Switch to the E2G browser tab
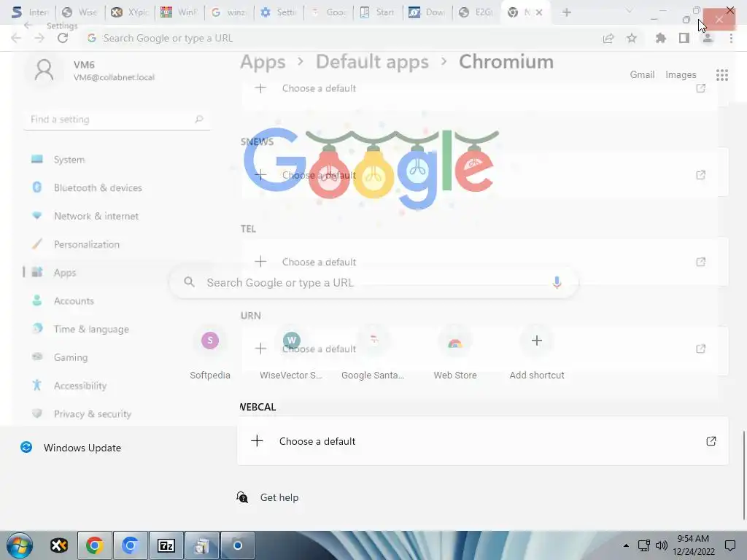This screenshot has height=560, width=747. tap(476, 12)
